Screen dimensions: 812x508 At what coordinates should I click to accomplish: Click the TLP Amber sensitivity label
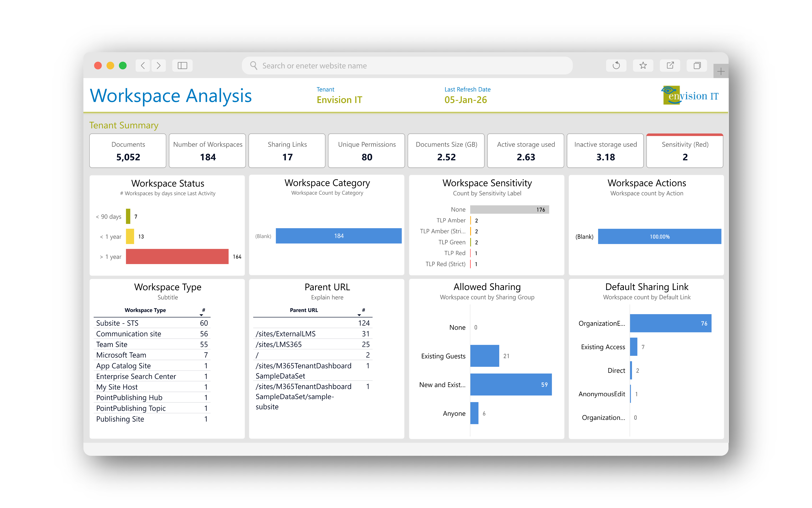click(451, 220)
